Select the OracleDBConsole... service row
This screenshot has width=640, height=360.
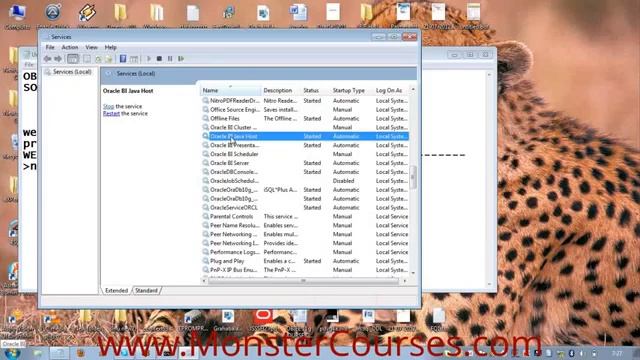[x=305, y=172]
